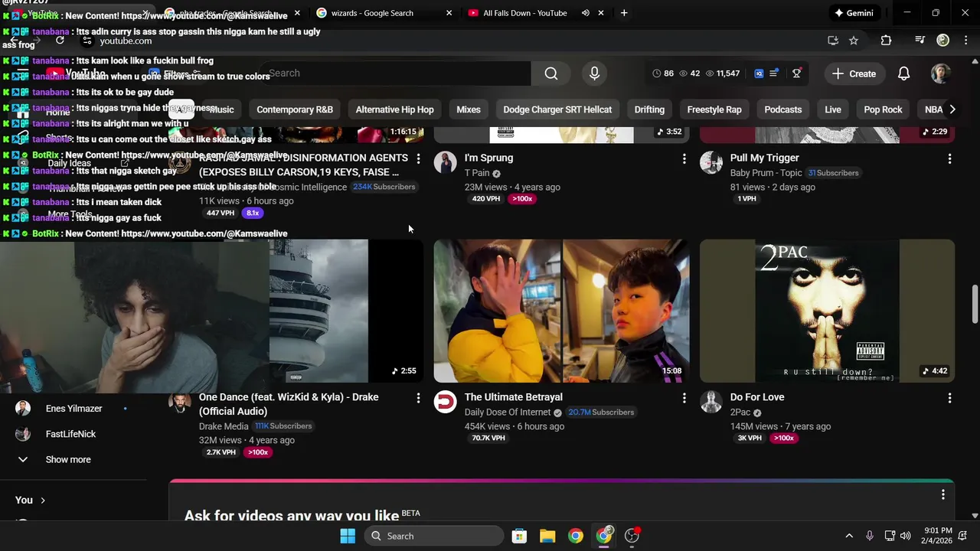Click the YouTube search input field
Screen dimensions: 980x551
(394, 73)
